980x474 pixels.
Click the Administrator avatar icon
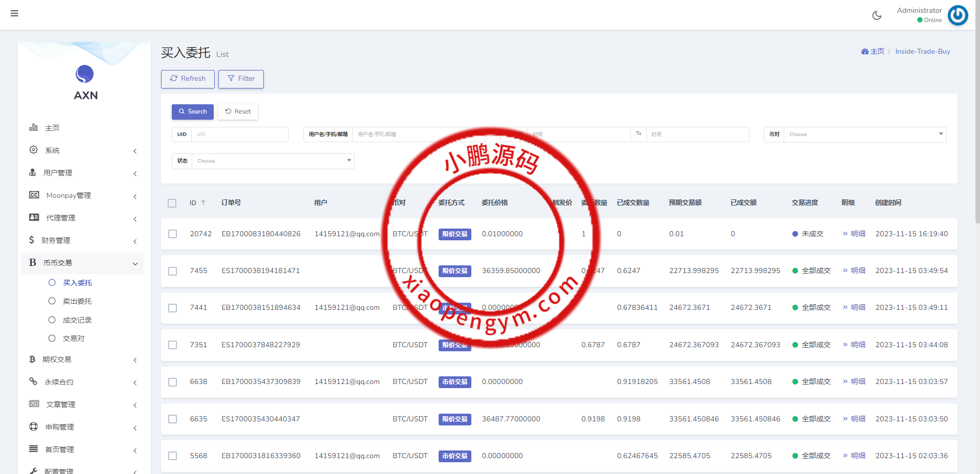point(958,15)
